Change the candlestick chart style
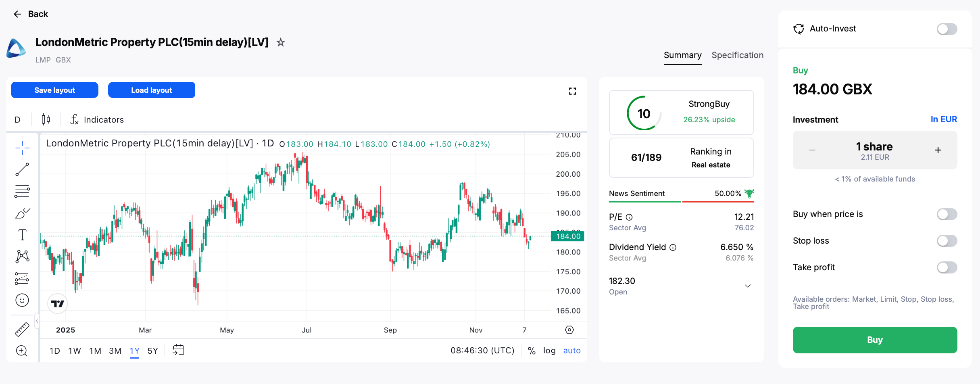 click(46, 119)
